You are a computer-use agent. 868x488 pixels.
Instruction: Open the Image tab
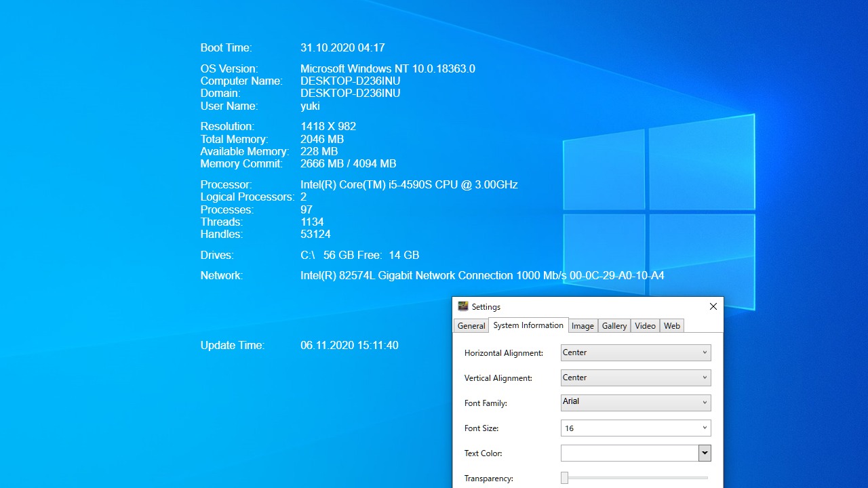click(x=583, y=326)
